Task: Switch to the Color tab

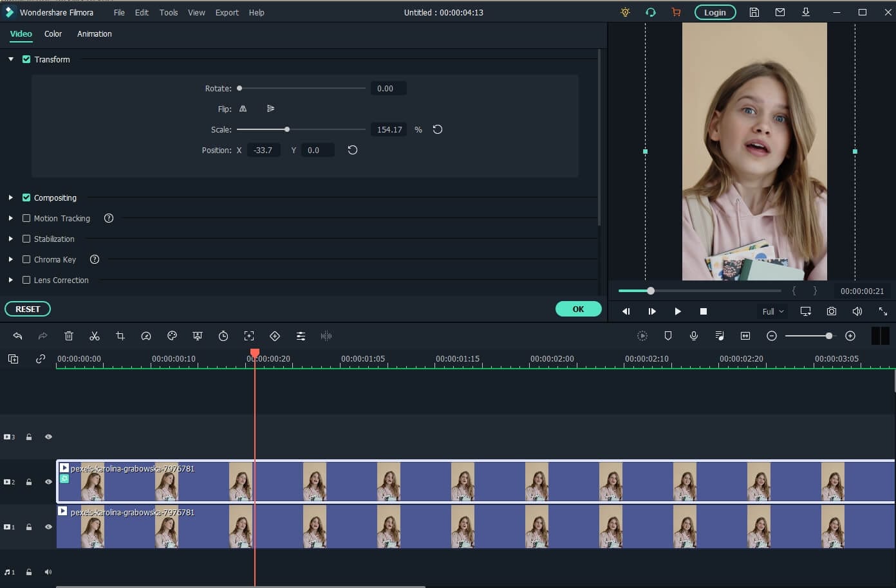Action: click(53, 34)
